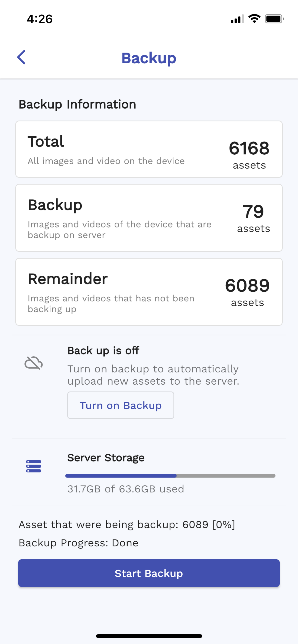This screenshot has width=298, height=644.
Task: Enable backup via Turn on Backup
Action: click(120, 405)
